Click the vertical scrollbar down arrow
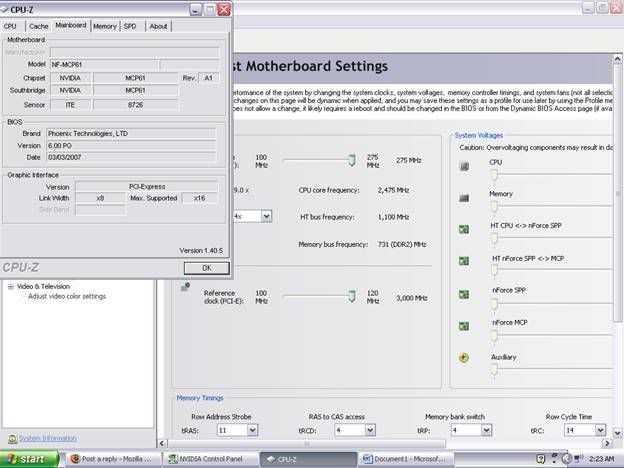Screen dimensions: 624x468 (617, 433)
